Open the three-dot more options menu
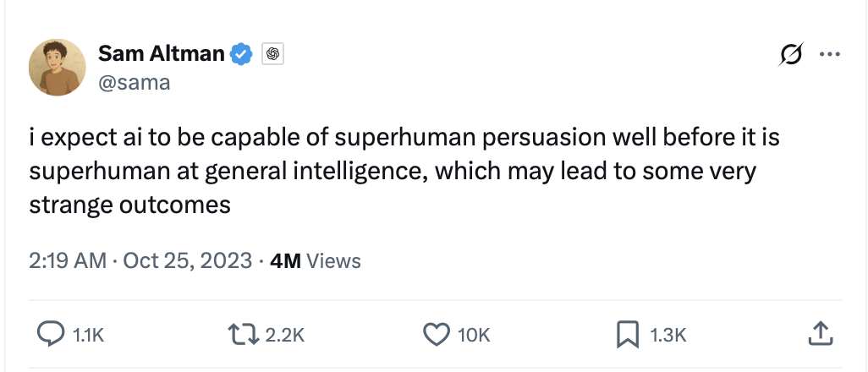The image size is (868, 372). click(x=830, y=55)
